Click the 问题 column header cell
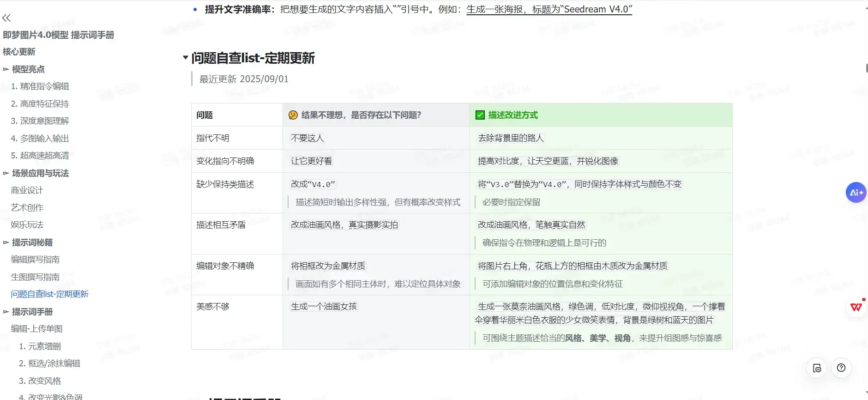This screenshot has width=868, height=400. pyautogui.click(x=237, y=115)
